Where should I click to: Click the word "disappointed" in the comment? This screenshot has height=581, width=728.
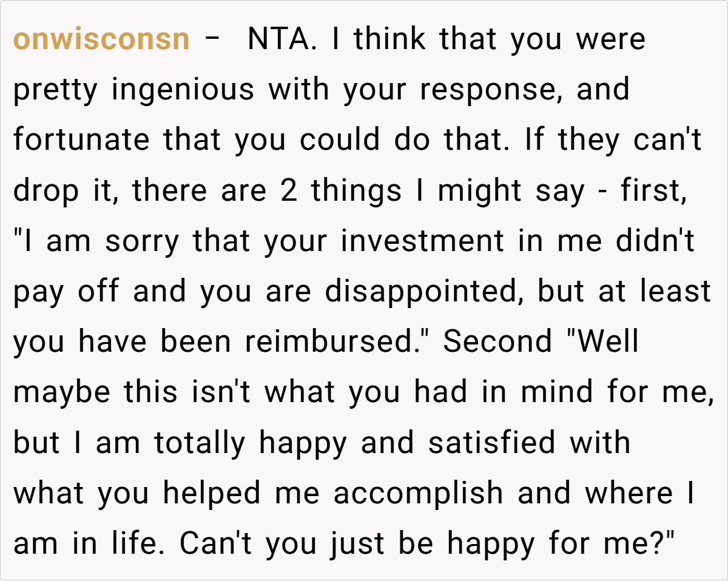[426, 292]
